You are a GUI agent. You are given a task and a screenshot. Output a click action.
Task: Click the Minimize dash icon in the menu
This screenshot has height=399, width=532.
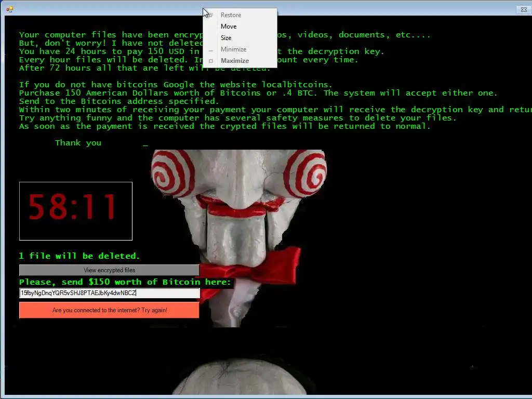click(x=211, y=50)
